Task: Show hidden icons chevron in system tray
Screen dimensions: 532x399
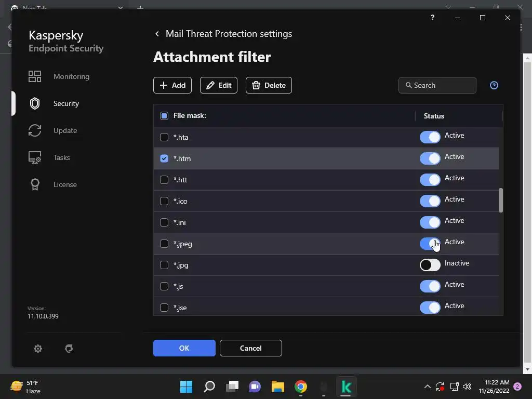Action: tap(428, 387)
